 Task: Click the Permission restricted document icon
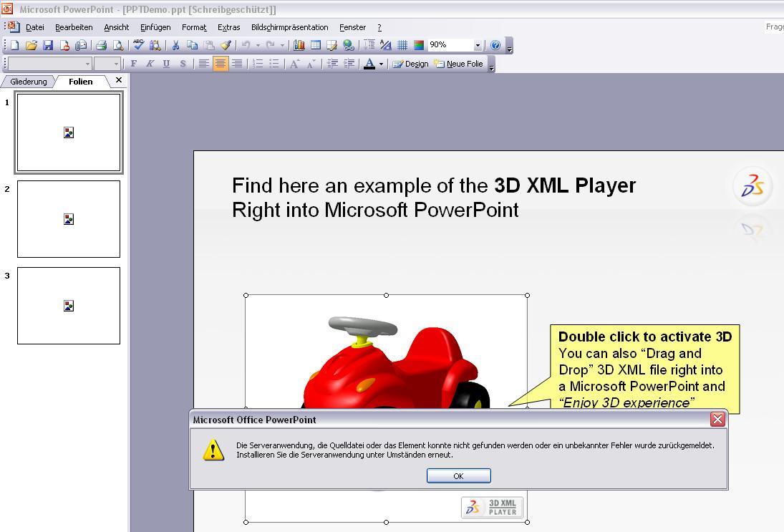click(x=64, y=46)
